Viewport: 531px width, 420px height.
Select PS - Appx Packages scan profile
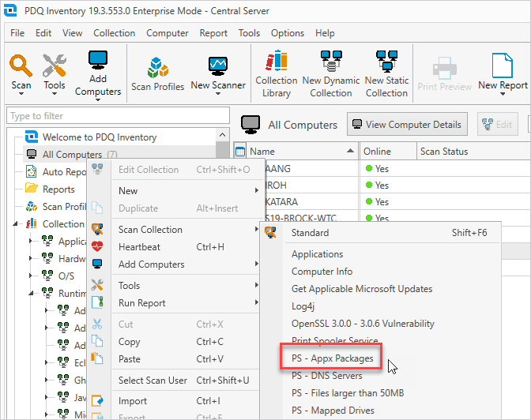pos(332,358)
